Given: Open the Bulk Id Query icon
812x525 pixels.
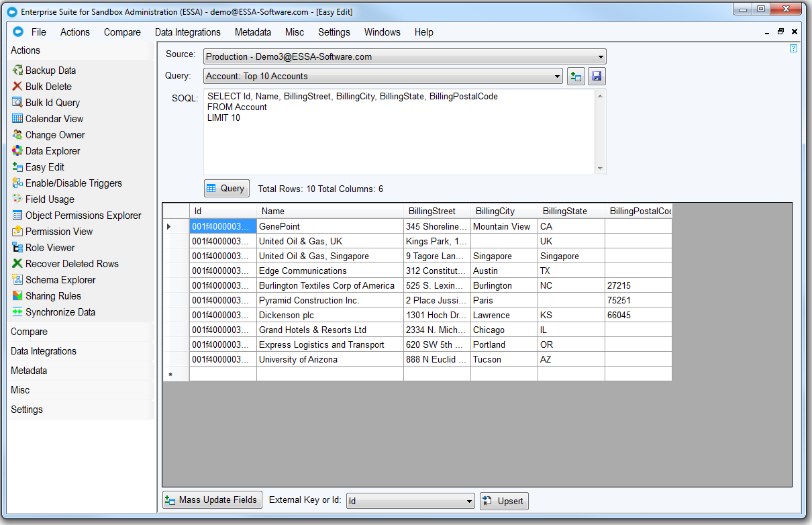Looking at the screenshot, I should click(17, 103).
